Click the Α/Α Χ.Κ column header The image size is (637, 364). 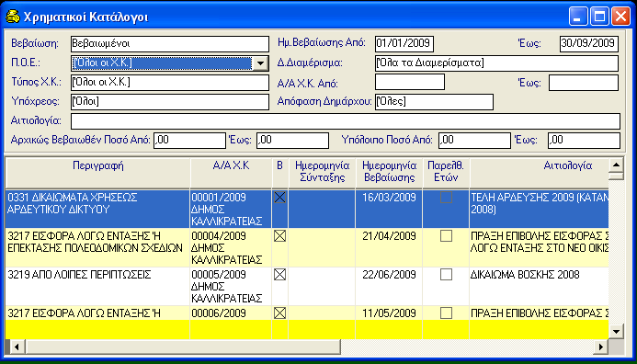click(x=231, y=173)
